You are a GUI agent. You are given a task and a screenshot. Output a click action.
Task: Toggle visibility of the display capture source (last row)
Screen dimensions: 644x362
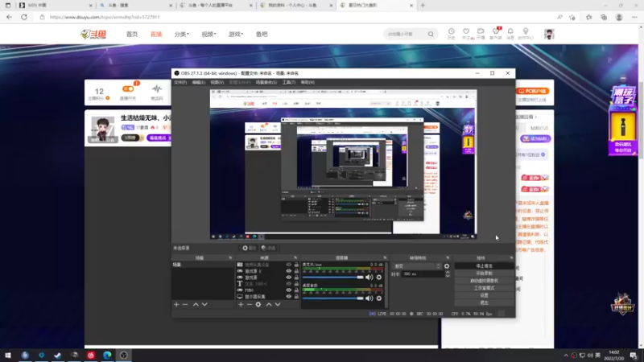click(x=289, y=296)
